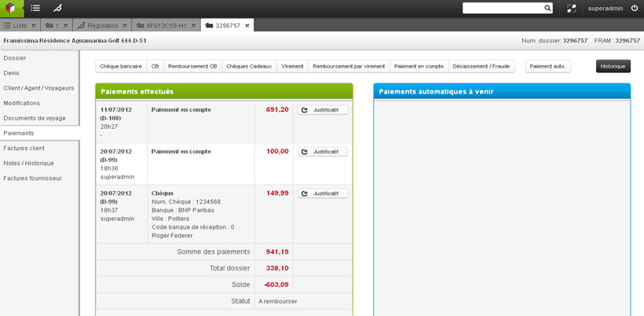The height and width of the screenshot is (316, 644).
Task: Close the 3296757 tab
Action: [x=247, y=26]
